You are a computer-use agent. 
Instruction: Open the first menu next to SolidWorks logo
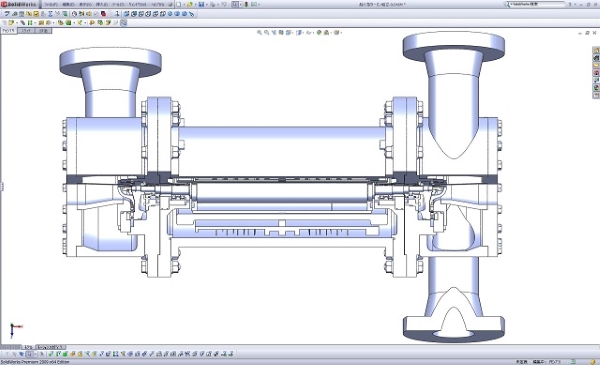(x=52, y=5)
